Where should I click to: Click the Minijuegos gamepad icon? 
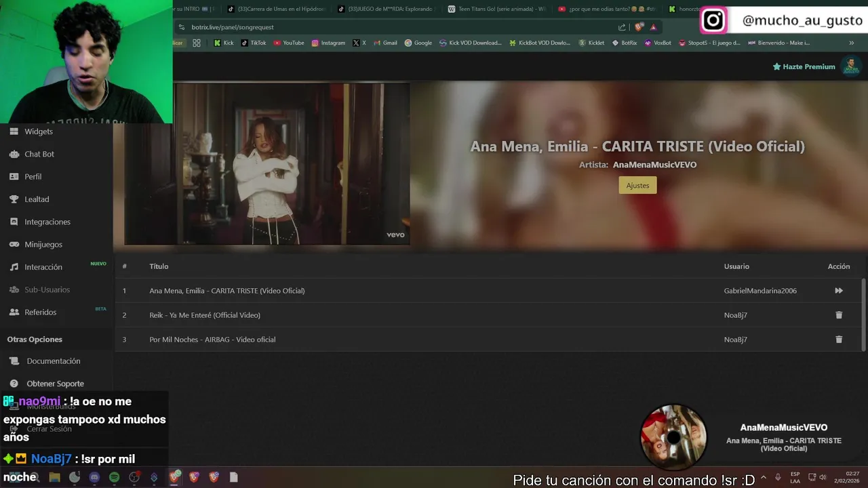[x=14, y=245]
